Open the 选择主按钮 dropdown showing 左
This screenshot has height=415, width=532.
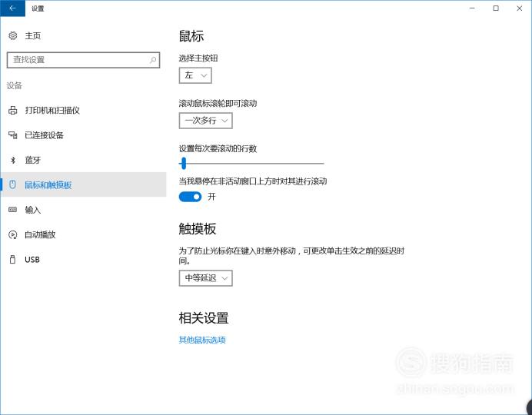click(195, 75)
